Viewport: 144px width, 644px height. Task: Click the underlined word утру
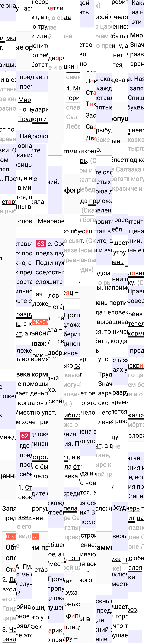[120, 252]
